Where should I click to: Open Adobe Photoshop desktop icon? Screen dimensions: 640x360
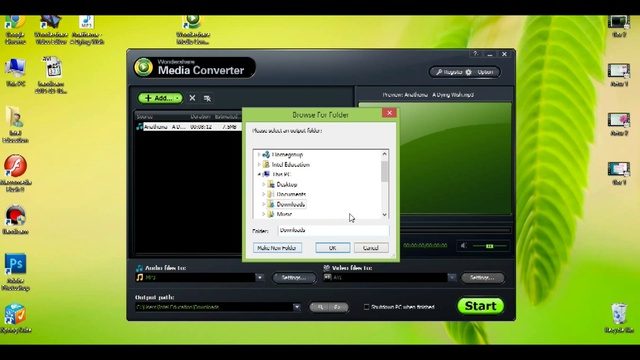[16, 272]
